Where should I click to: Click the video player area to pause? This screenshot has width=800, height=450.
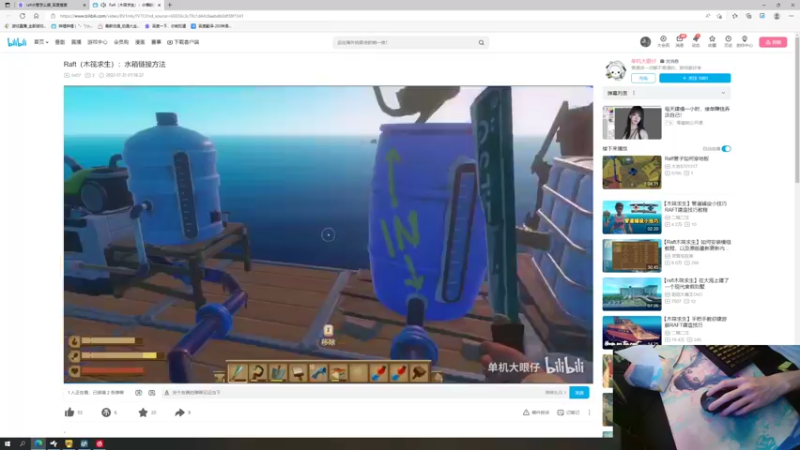click(328, 234)
